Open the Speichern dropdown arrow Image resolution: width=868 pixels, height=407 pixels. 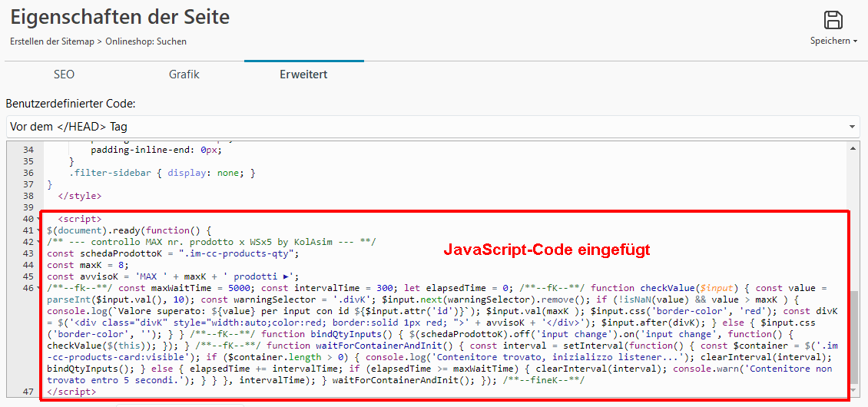click(x=855, y=41)
